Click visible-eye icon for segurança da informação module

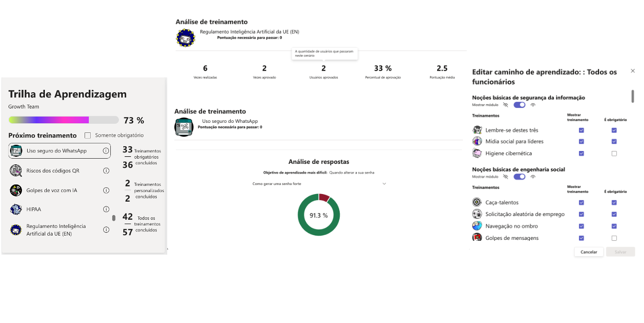tap(533, 105)
